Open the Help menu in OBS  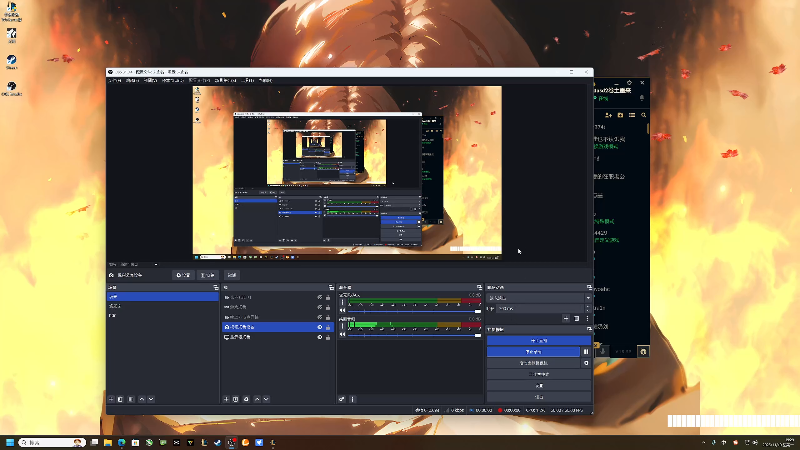tap(266, 81)
